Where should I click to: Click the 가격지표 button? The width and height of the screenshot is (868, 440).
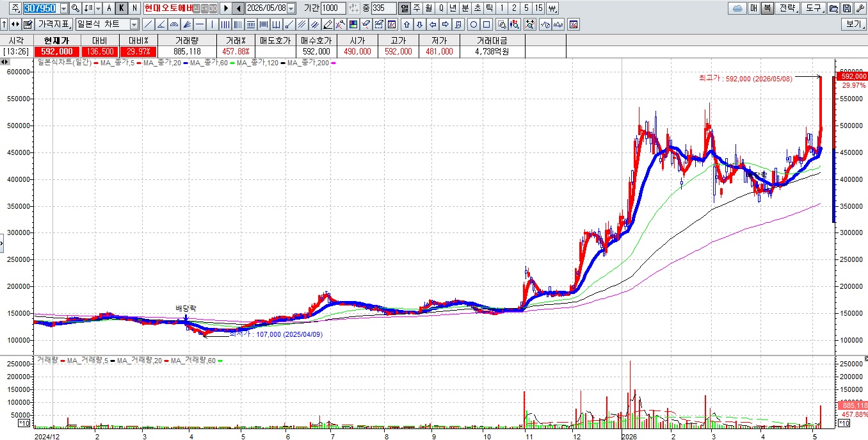tap(54, 24)
